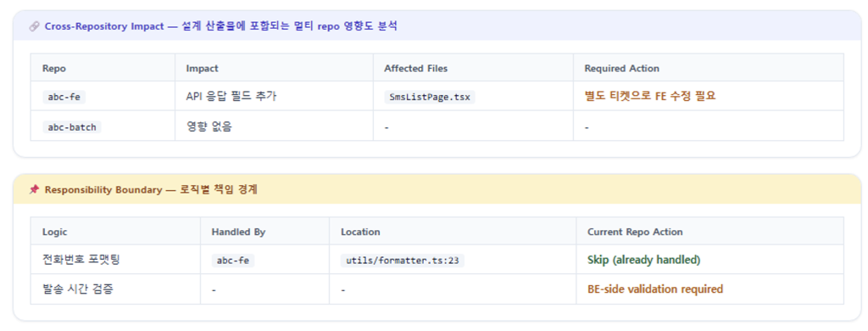Viewport: 868px width, 331px height.
Task: Click the abc-batch repo tag
Action: coord(72,127)
